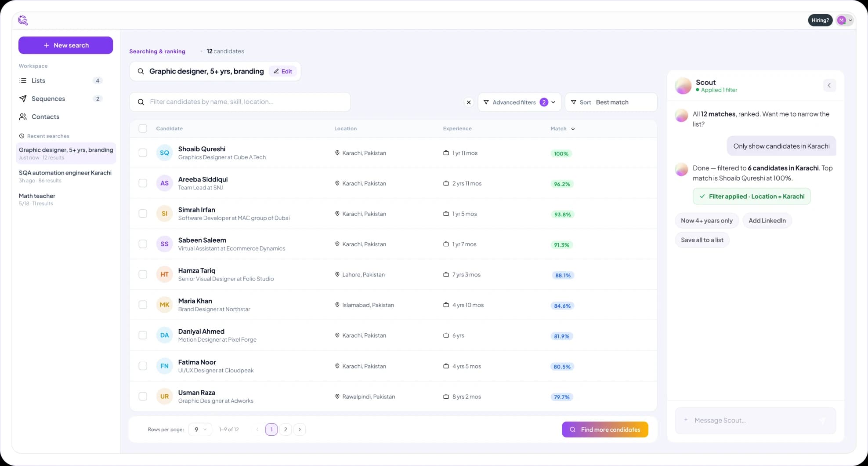
Task: Click the send icon in Message Scout box
Action: [823, 420]
